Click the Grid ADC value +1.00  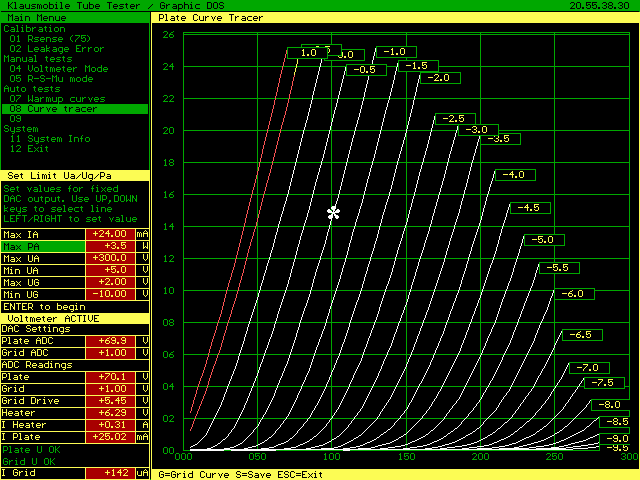pos(110,353)
